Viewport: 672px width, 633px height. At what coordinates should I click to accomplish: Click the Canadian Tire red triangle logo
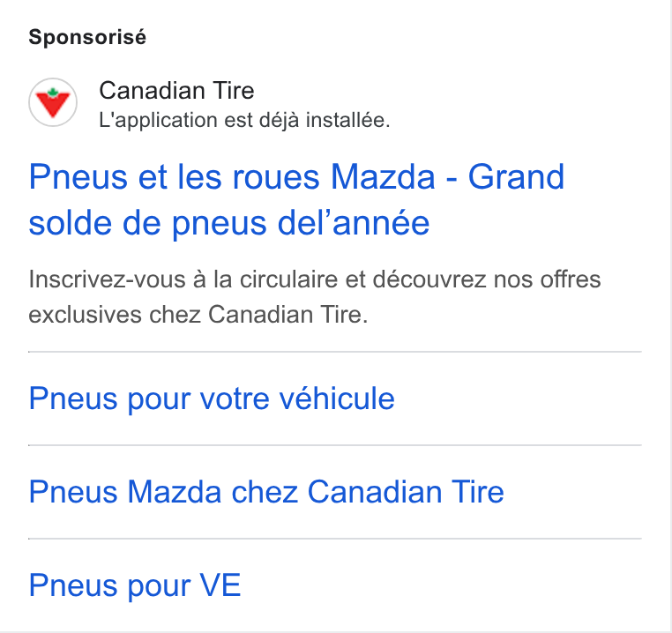[x=53, y=104]
